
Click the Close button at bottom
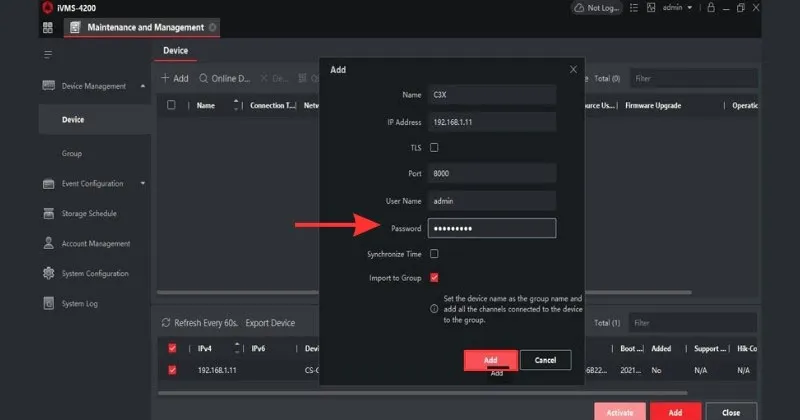click(731, 412)
